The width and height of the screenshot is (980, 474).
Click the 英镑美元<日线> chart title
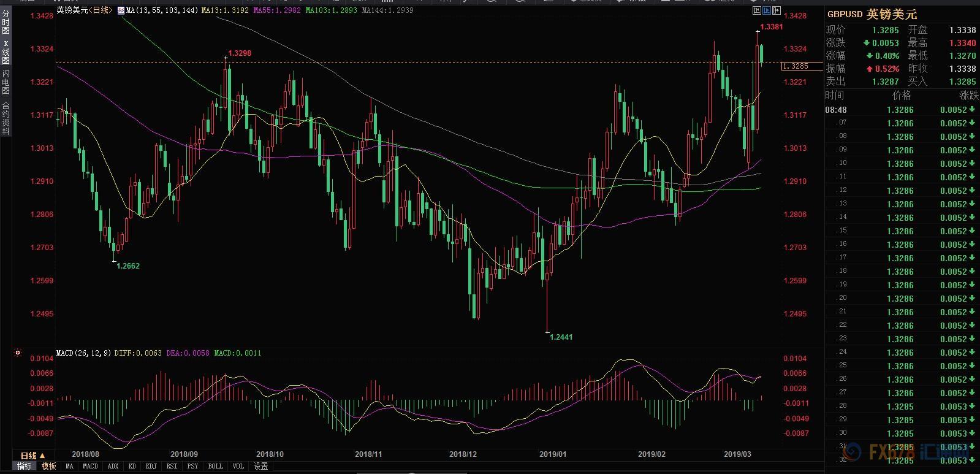point(84,10)
